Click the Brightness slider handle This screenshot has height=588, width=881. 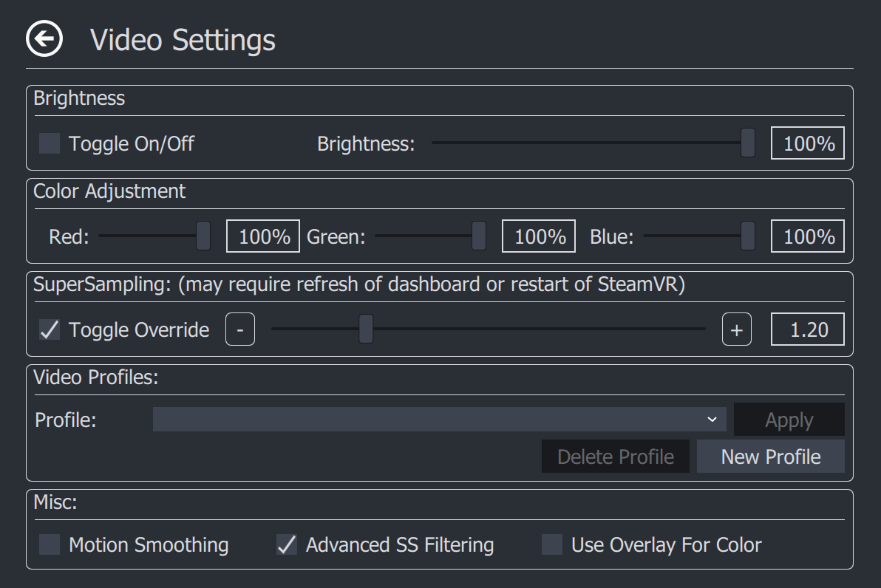coord(748,143)
